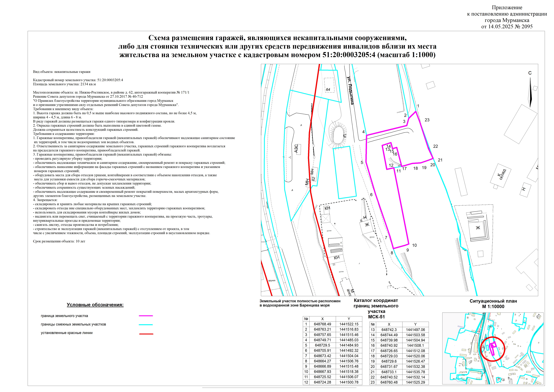Click X value 648768.49 in row 1

point(322,324)
